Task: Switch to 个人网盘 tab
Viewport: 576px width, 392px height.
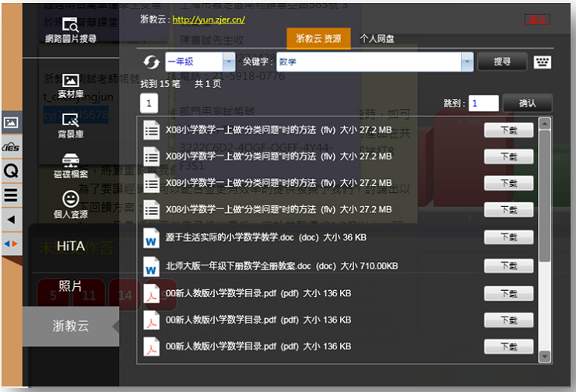Action: point(377,39)
